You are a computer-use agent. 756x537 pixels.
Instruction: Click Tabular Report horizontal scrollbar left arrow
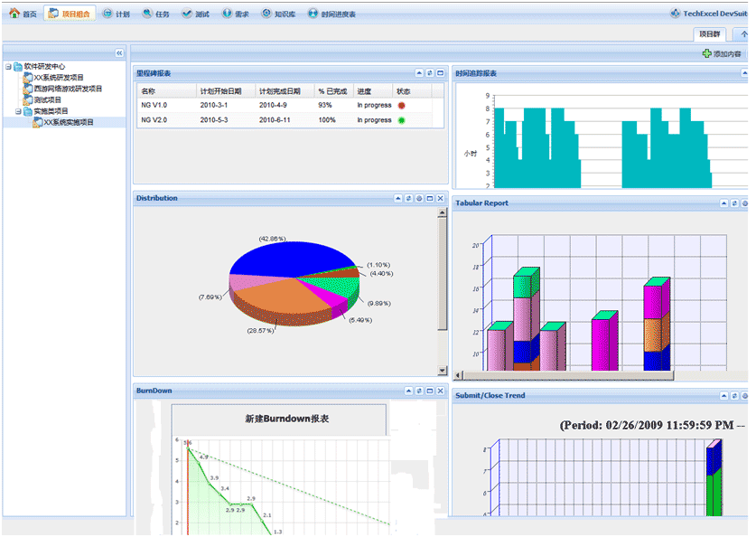(458, 375)
